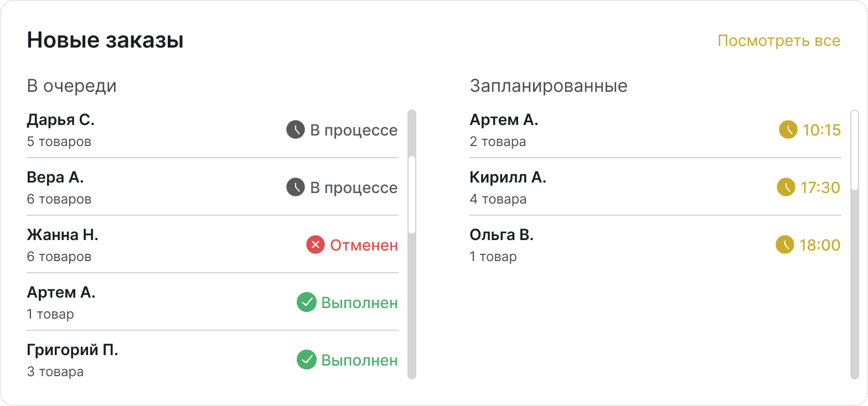Select scheduled order from Кирилл А.
This screenshot has height=406, width=868.
655,188
